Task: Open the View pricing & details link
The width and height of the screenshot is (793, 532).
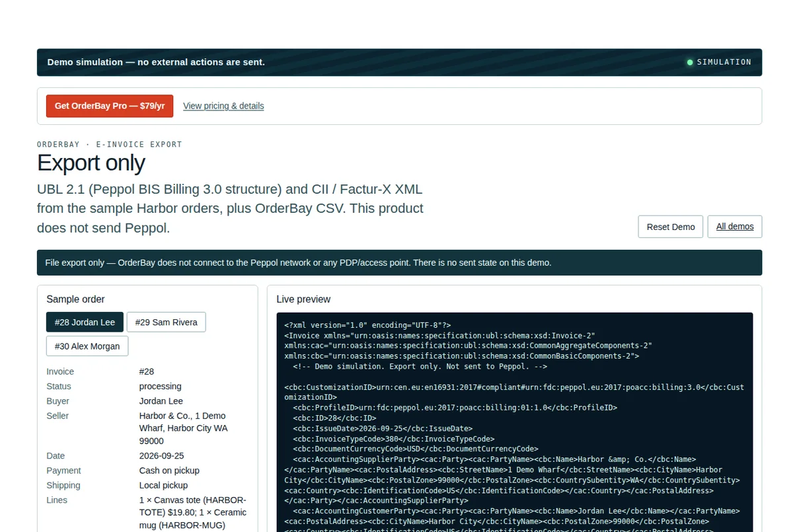Action: [223, 106]
